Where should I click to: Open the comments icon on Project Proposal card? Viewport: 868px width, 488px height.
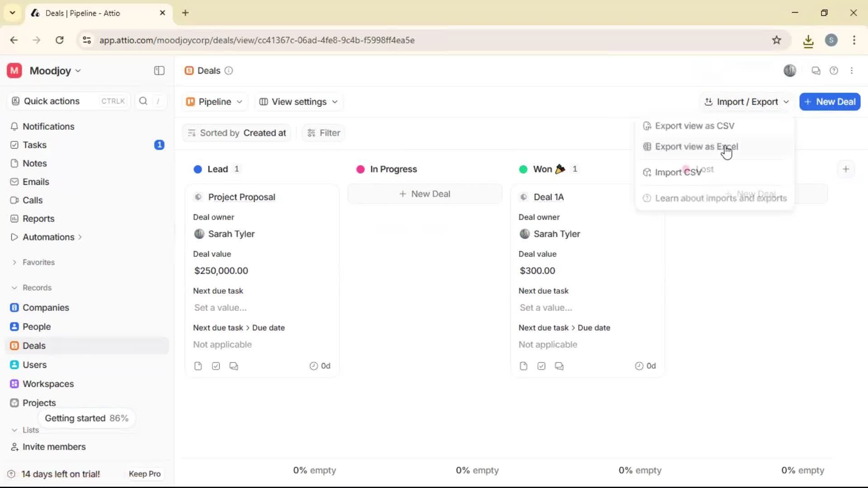[233, 366]
